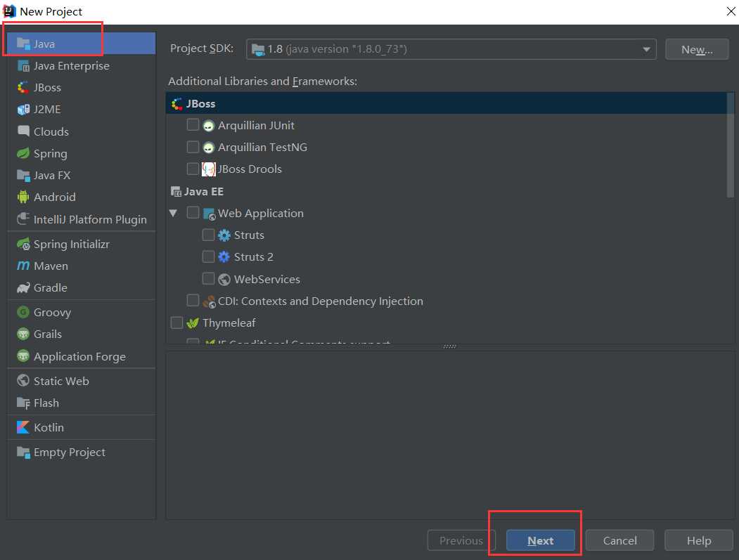Select the Kotlin label
The height and width of the screenshot is (560, 739).
point(49,428)
